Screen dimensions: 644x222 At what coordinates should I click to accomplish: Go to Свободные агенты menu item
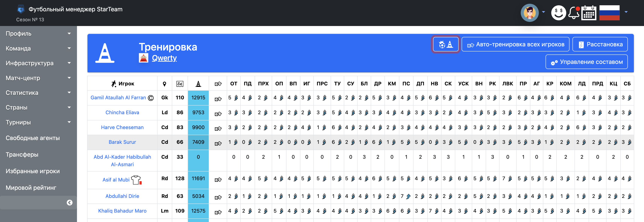(33, 138)
